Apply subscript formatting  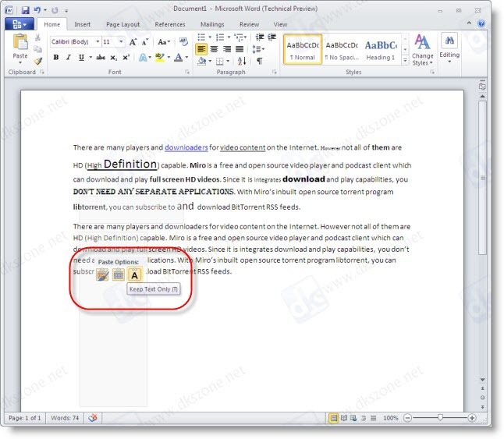(113, 58)
